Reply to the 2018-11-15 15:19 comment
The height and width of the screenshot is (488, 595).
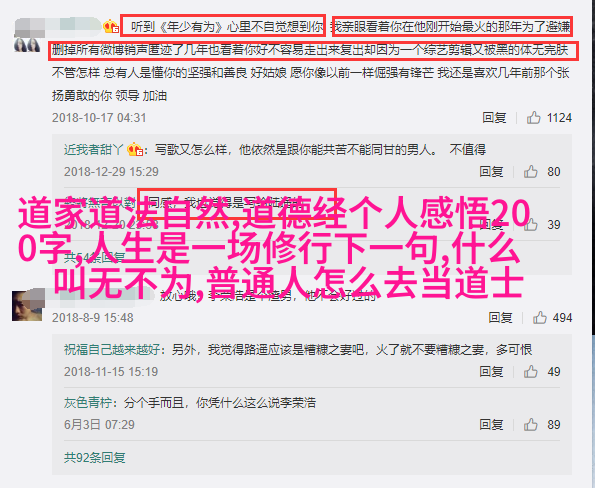click(x=491, y=372)
